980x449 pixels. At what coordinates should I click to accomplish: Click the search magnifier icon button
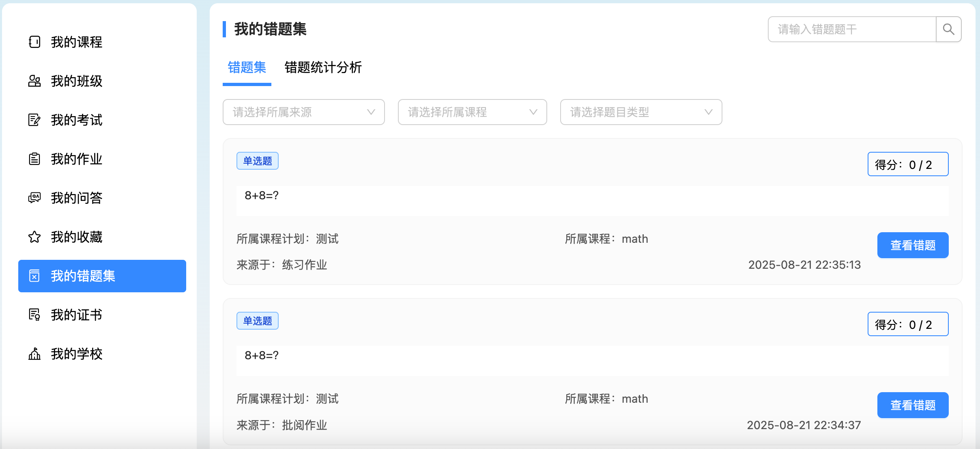pyautogui.click(x=948, y=29)
